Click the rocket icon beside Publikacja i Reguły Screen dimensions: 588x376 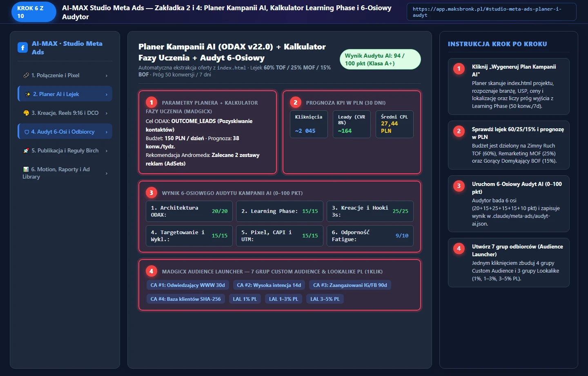tap(26, 150)
